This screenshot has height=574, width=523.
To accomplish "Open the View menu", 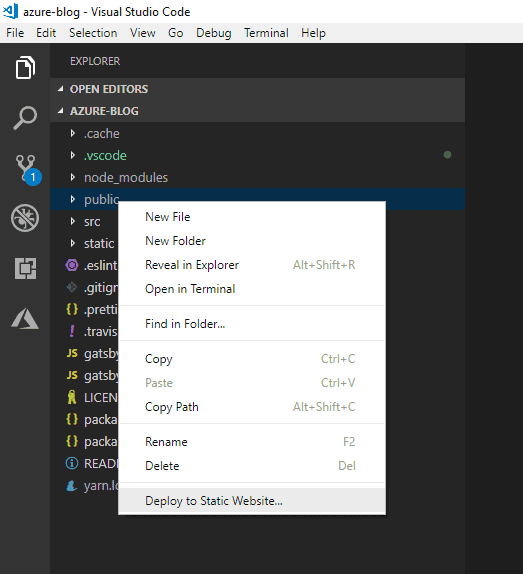I will pyautogui.click(x=143, y=33).
